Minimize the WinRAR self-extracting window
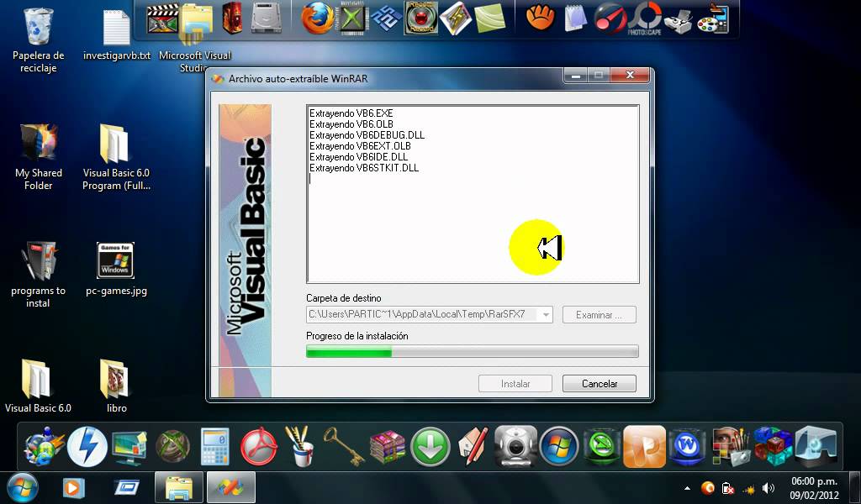 click(575, 75)
